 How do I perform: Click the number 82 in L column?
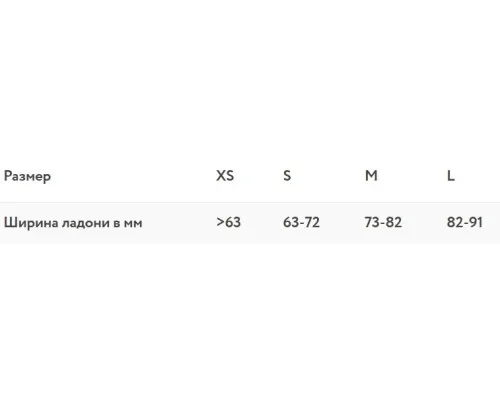(x=454, y=222)
